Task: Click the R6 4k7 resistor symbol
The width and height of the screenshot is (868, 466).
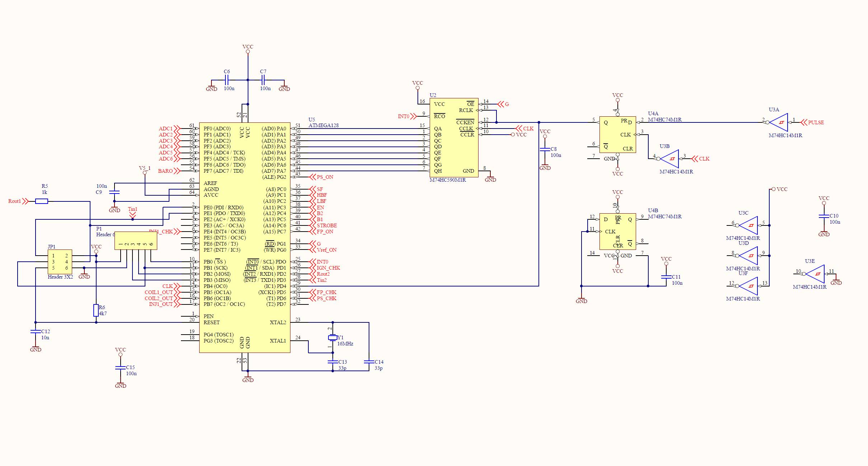Action: pyautogui.click(x=96, y=310)
